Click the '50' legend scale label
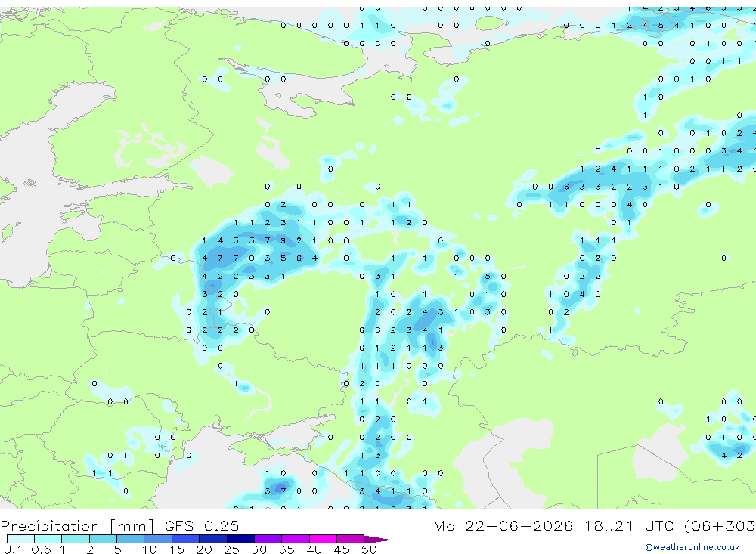The image size is (756, 554). pyautogui.click(x=369, y=549)
